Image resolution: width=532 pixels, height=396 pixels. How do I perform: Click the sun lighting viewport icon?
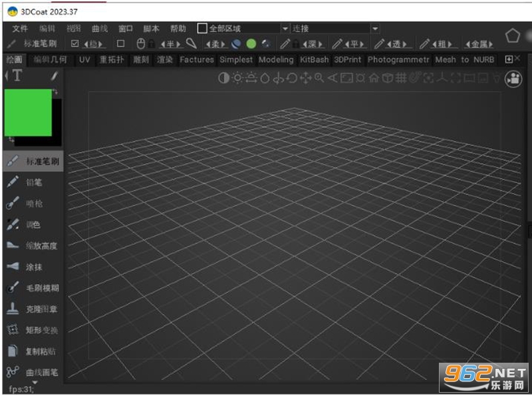(x=237, y=78)
